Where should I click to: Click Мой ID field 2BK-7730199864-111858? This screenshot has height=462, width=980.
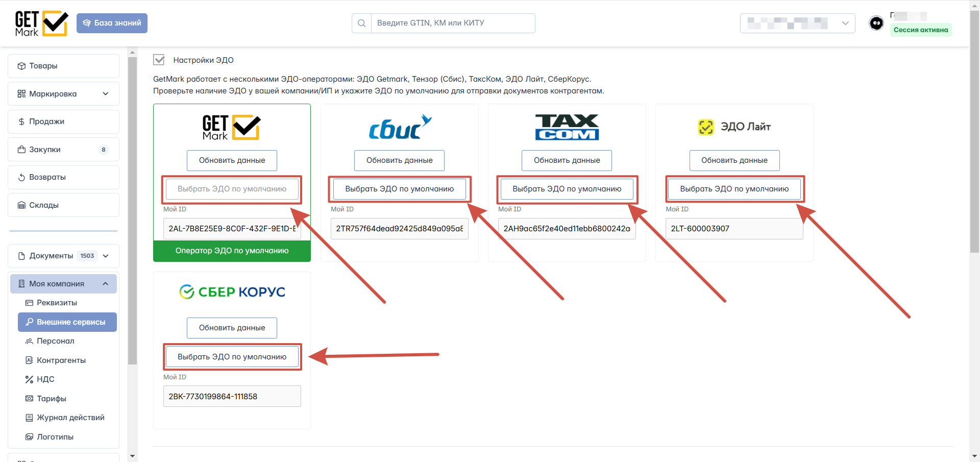232,396
